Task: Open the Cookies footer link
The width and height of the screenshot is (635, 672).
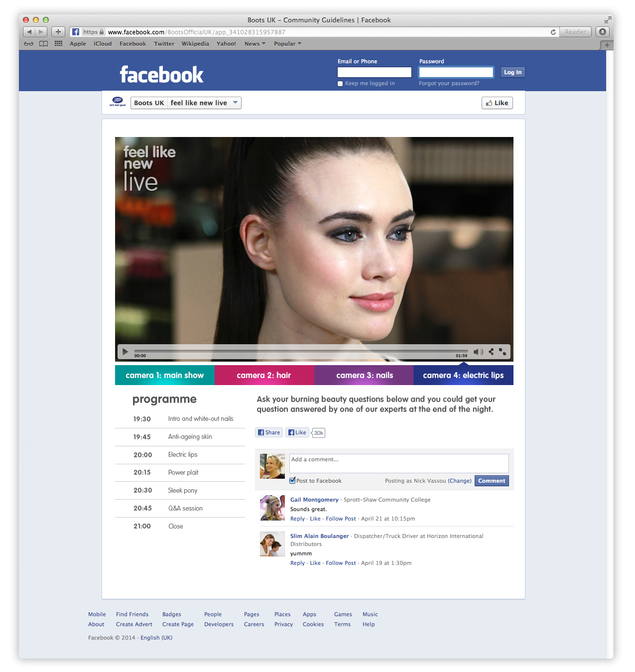Action: tap(313, 624)
